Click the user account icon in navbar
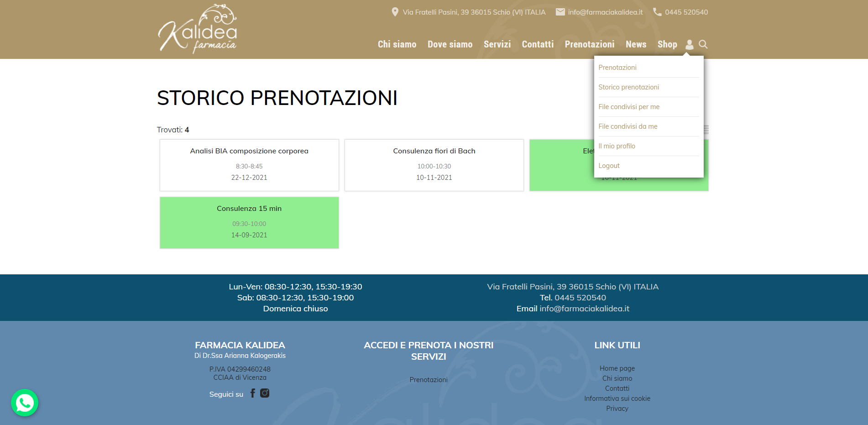The width and height of the screenshot is (868, 425). click(689, 44)
